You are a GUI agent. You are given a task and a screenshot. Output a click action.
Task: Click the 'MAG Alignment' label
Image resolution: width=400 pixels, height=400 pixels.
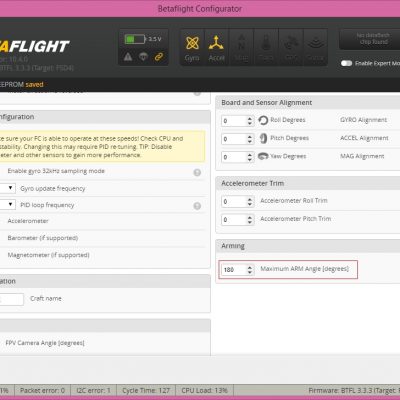[x=362, y=156]
